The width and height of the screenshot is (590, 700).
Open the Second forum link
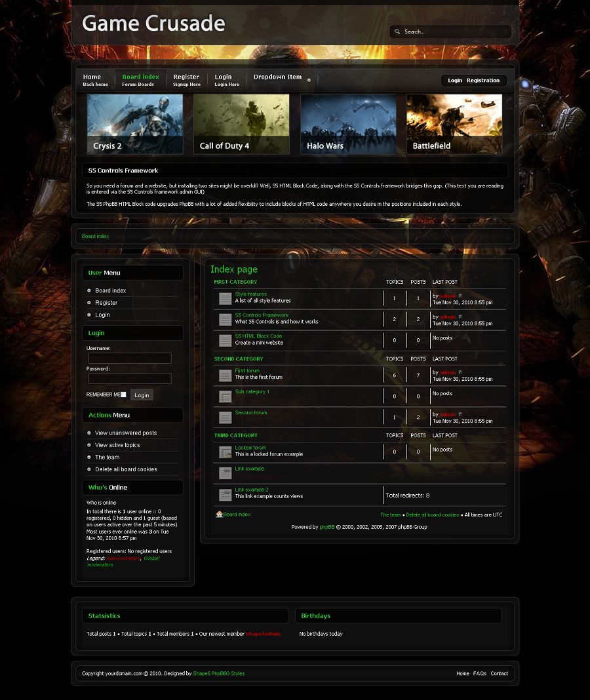(250, 412)
